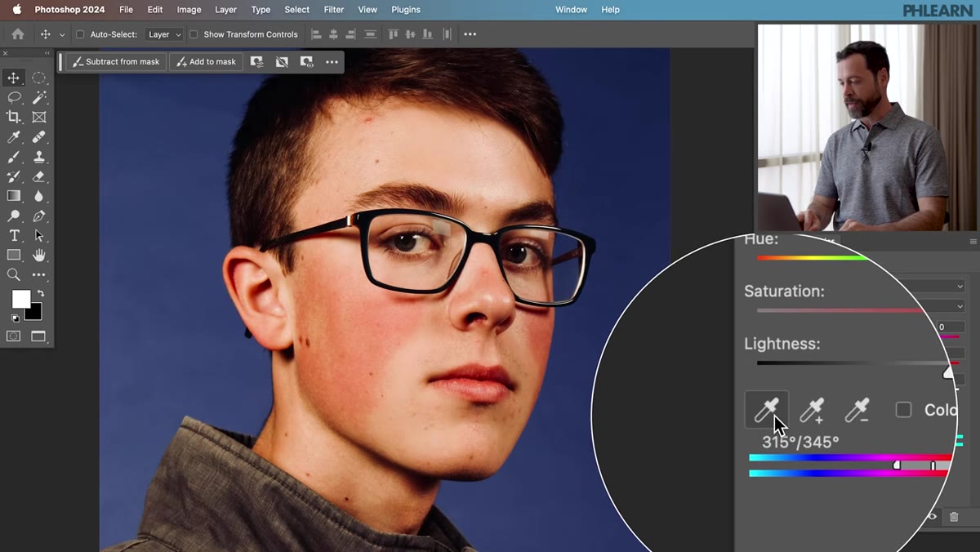Select the Crop tool

coord(14,118)
